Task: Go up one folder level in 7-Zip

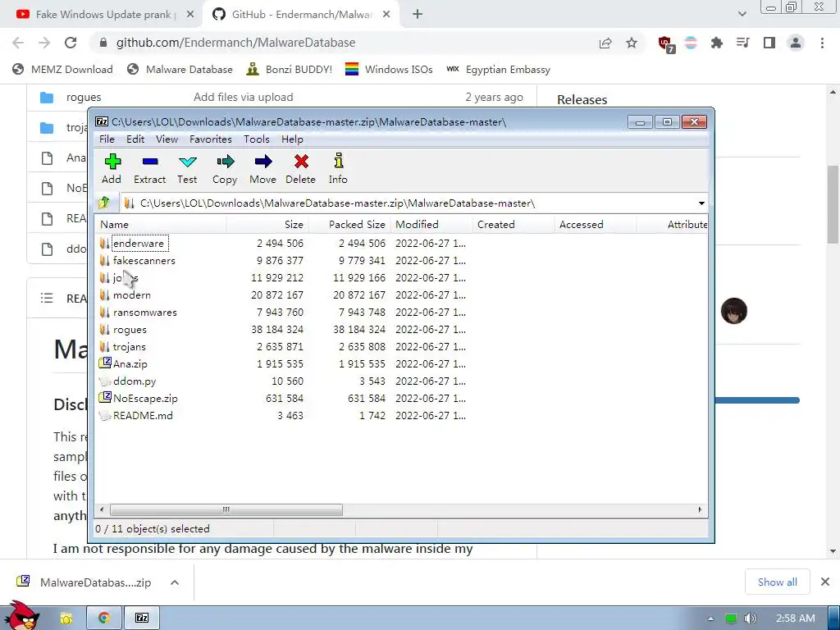Action: coord(104,203)
